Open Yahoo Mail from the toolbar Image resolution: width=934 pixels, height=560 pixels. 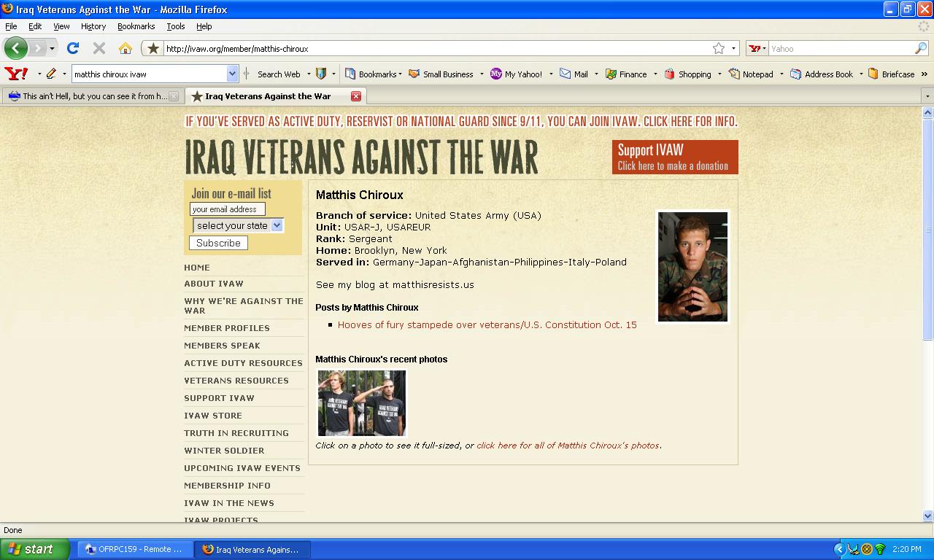coord(574,74)
